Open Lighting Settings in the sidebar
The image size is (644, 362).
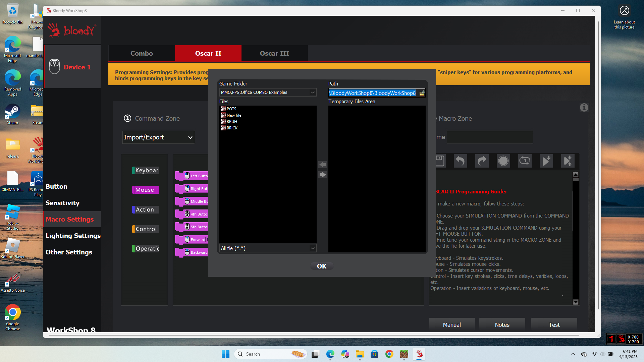[73, 236]
